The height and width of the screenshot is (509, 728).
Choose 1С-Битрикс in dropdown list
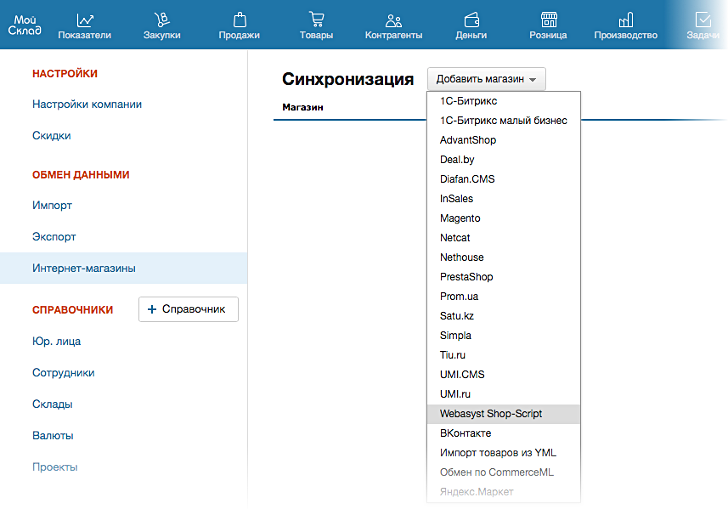click(x=469, y=101)
